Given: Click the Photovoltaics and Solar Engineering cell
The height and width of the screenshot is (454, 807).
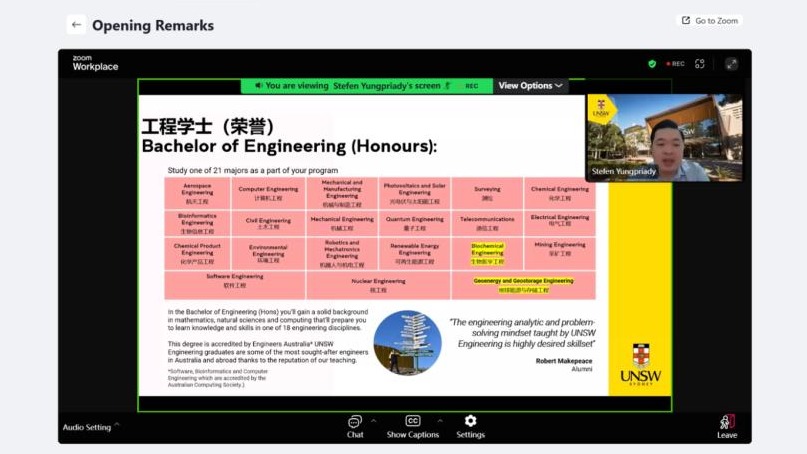Looking at the screenshot, I should (x=414, y=193).
